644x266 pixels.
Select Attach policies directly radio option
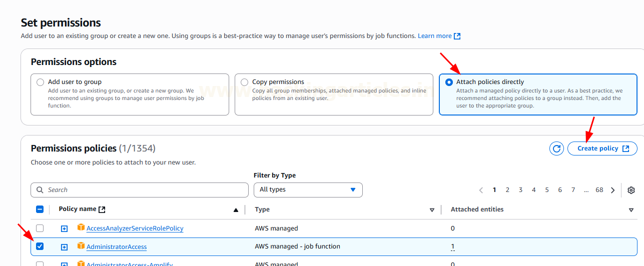(x=449, y=82)
